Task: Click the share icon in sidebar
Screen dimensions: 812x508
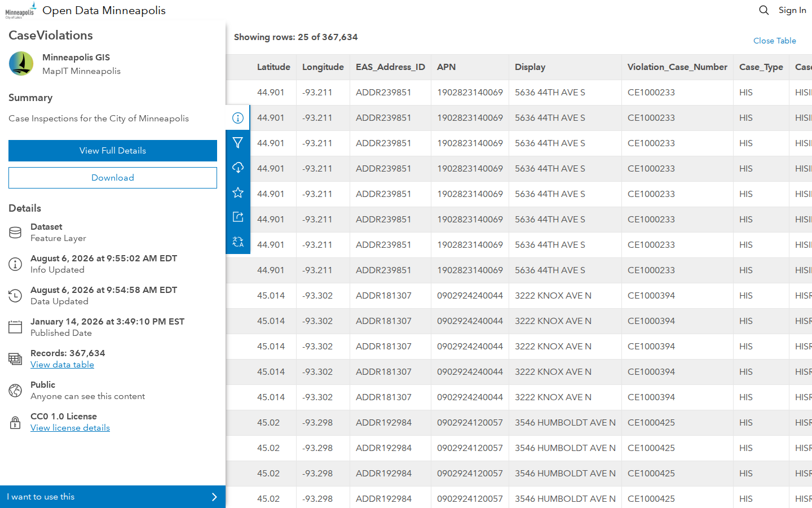Action: (x=238, y=217)
